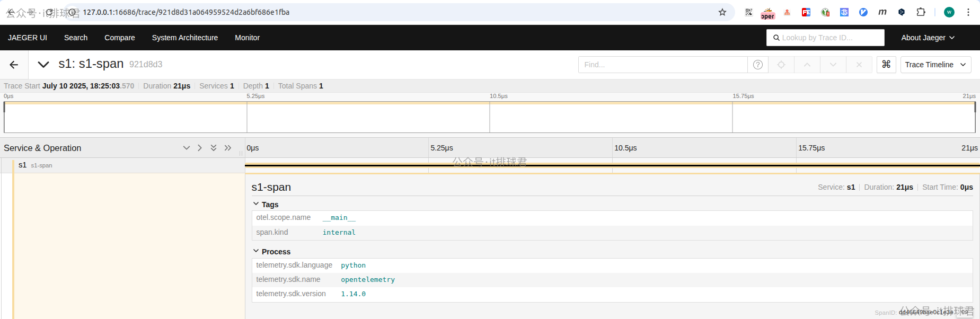Click the trace minimap overview graph
This screenshot has width=980, height=319.
pos(490,117)
